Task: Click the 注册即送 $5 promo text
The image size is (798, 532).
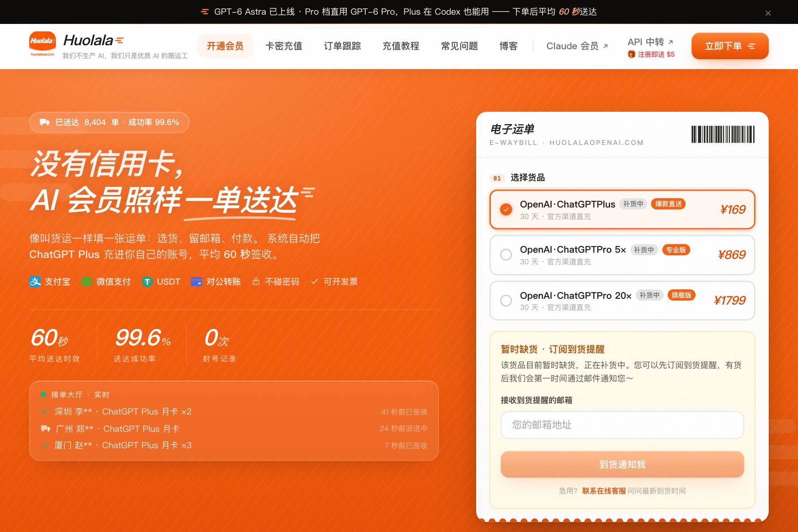Action: (656, 54)
